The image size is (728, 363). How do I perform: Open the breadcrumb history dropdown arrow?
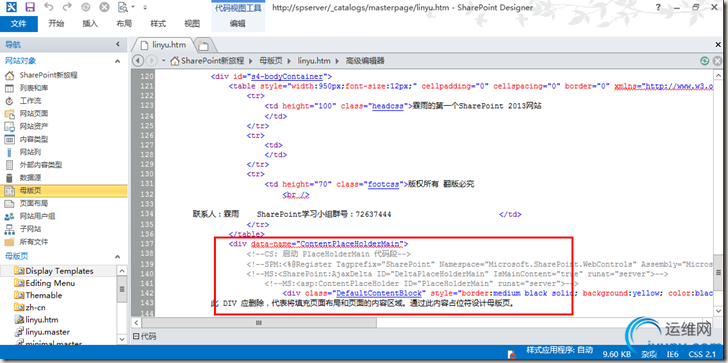(163, 61)
